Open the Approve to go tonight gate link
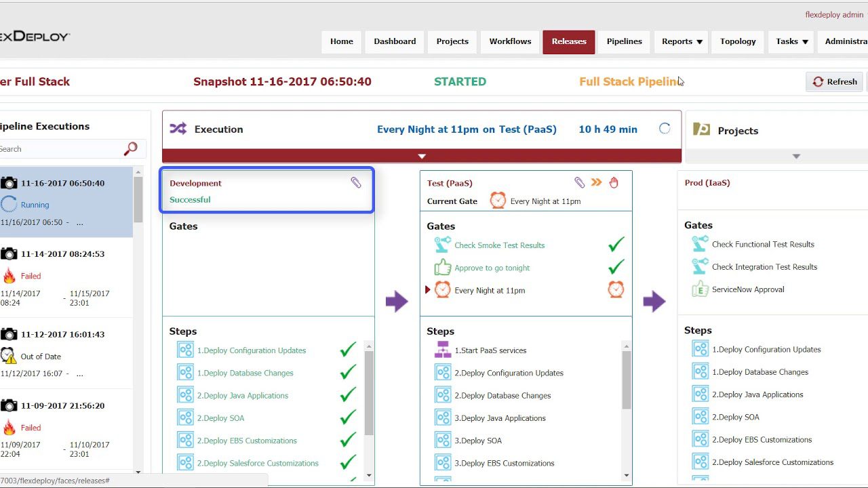 [x=492, y=268]
